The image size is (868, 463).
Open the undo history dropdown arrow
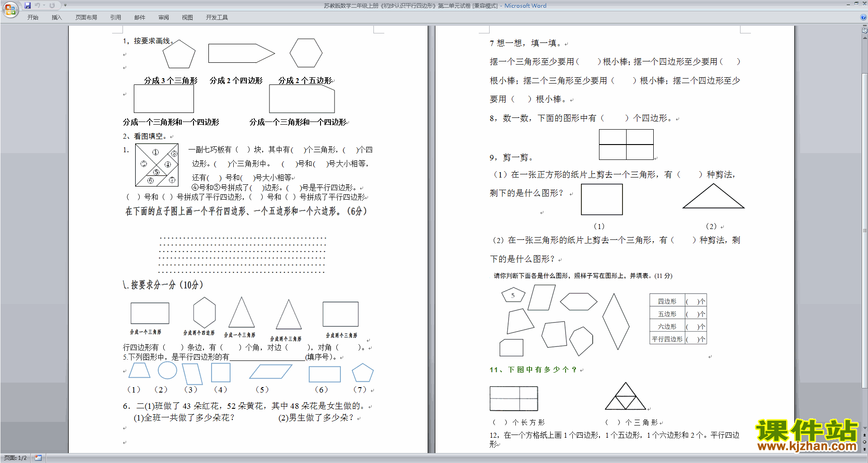[44, 5]
